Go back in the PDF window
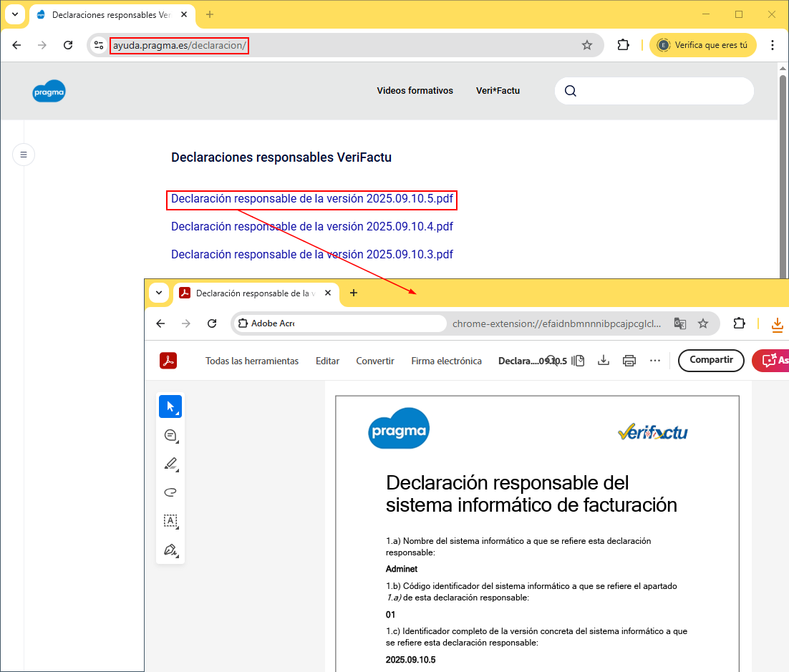789x672 pixels. coord(160,323)
